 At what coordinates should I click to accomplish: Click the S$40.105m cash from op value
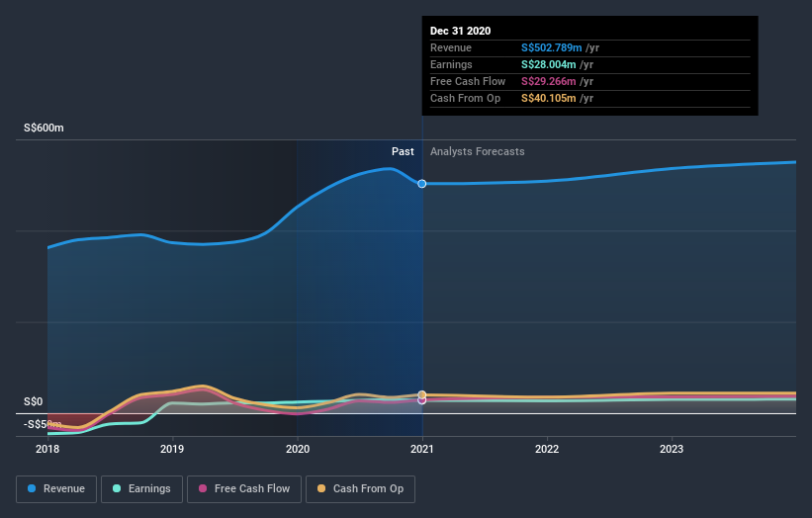point(548,98)
